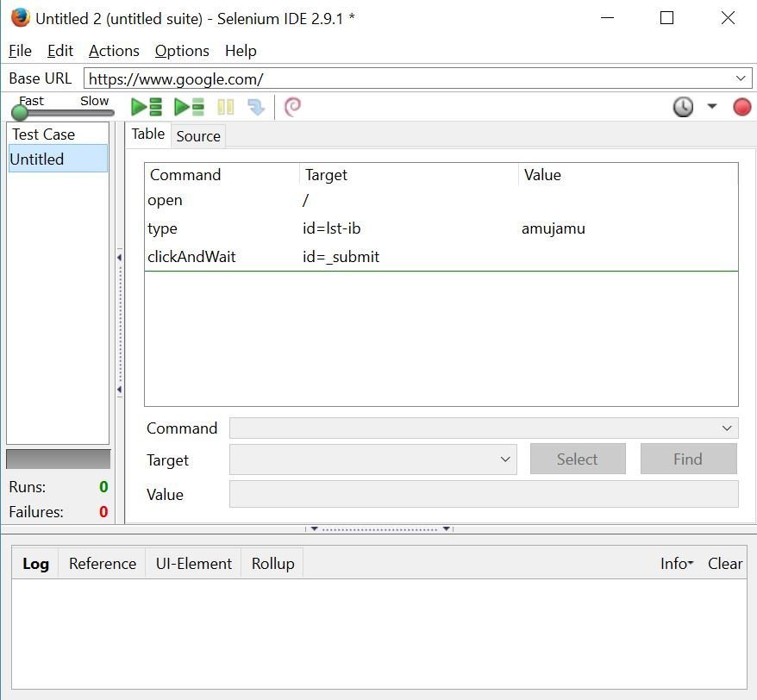Collapse test case pane upper arrow
Screen dimensions: 757x700
(119, 257)
